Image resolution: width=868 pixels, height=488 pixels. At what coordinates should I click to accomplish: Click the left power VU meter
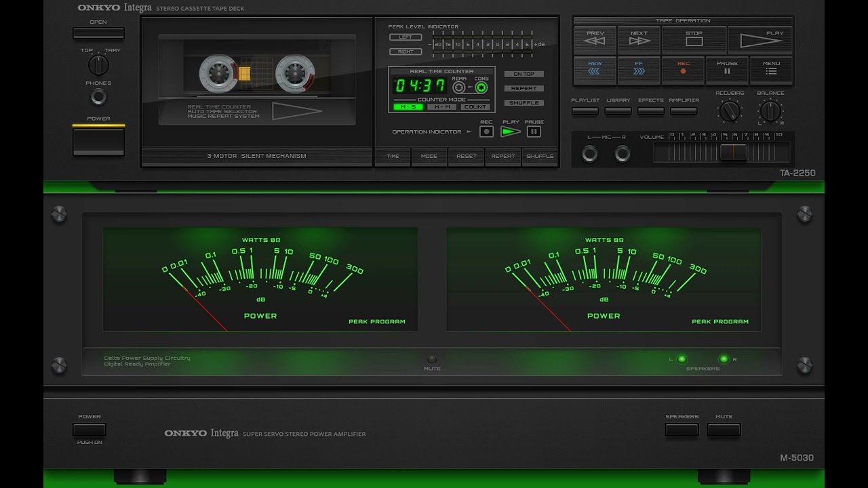point(260,280)
